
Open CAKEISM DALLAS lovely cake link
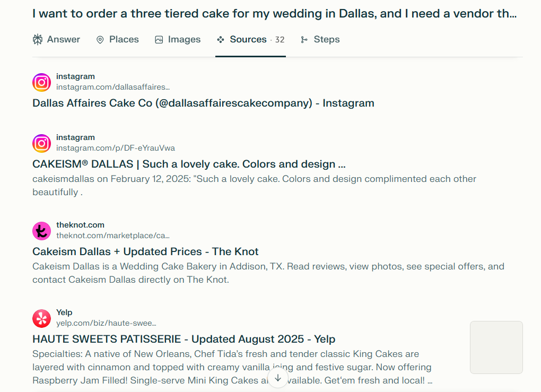(189, 164)
